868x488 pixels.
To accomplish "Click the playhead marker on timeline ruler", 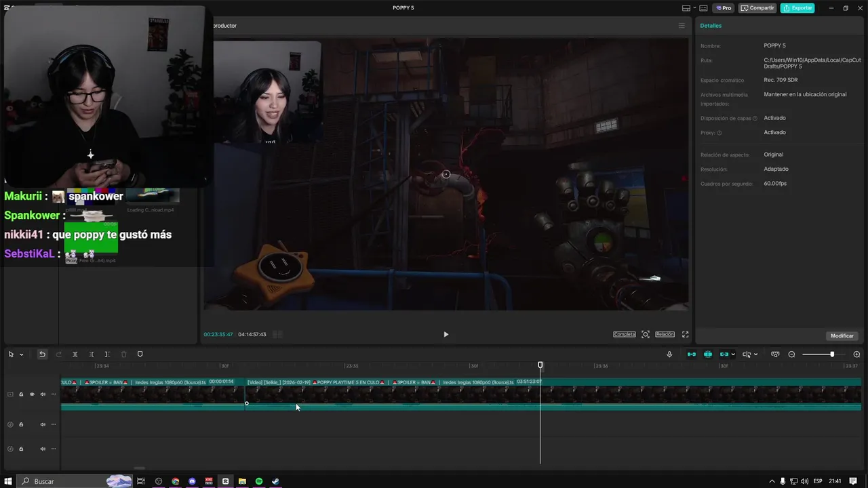I will [x=540, y=365].
